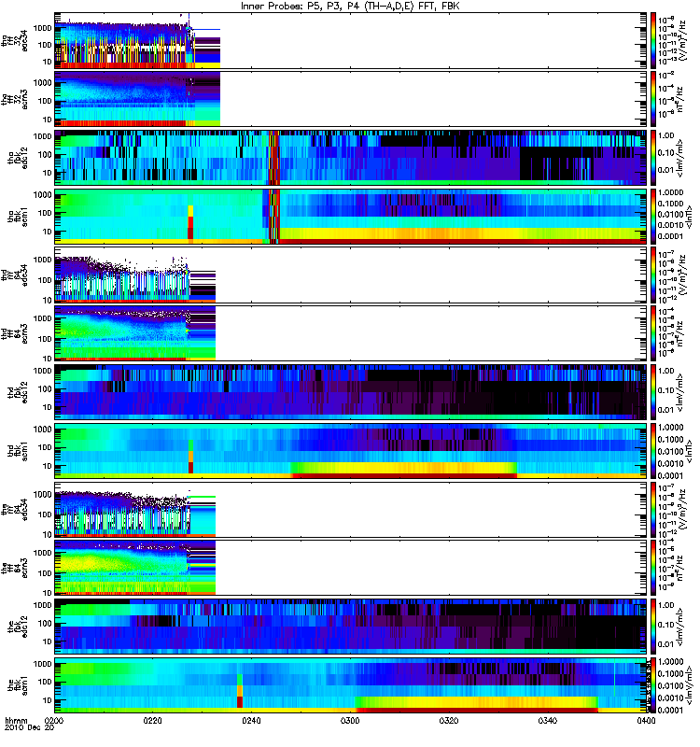The height and width of the screenshot is (747, 700).
Task: Click the "the fff 64 edc34" panel label
Action: (x=15, y=510)
